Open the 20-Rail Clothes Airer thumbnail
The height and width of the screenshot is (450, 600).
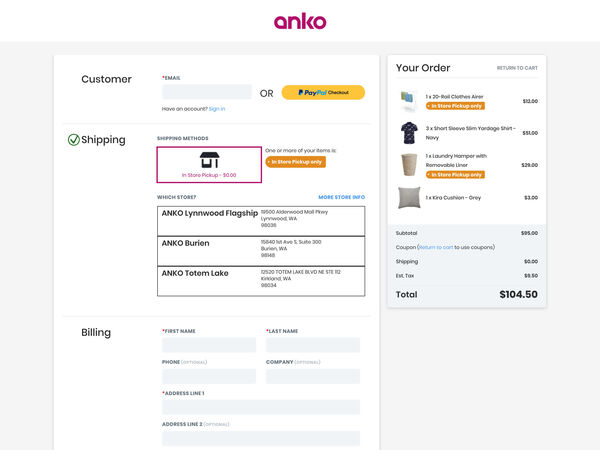click(408, 101)
